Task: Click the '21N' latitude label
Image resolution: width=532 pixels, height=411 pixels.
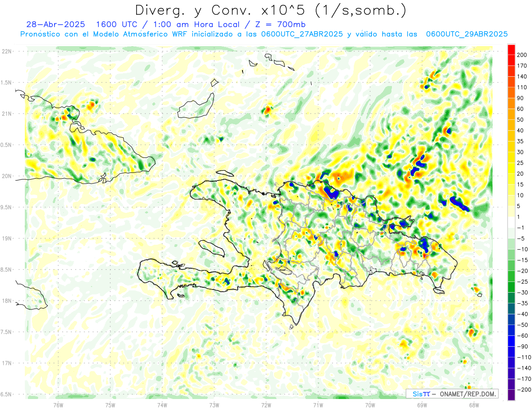Action: (x=7, y=114)
